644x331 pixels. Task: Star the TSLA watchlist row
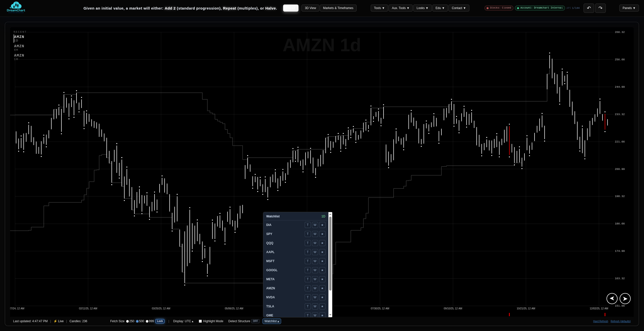(x=322, y=306)
